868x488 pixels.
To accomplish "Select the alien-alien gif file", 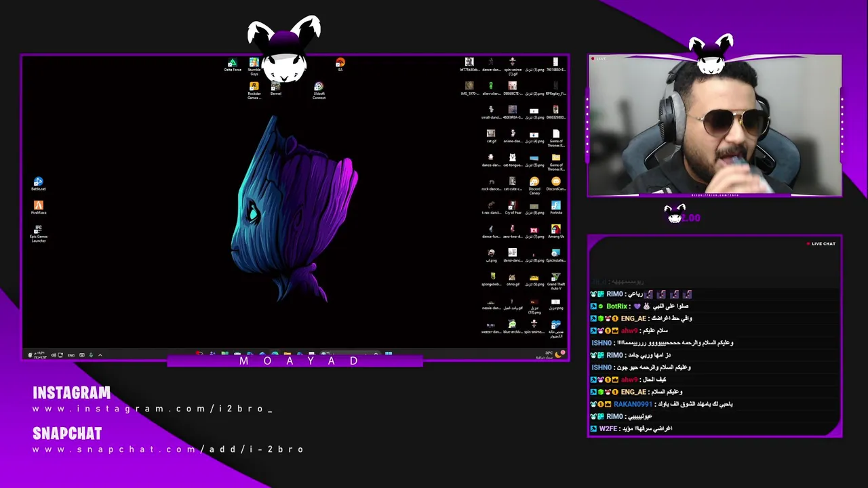I will tap(491, 89).
